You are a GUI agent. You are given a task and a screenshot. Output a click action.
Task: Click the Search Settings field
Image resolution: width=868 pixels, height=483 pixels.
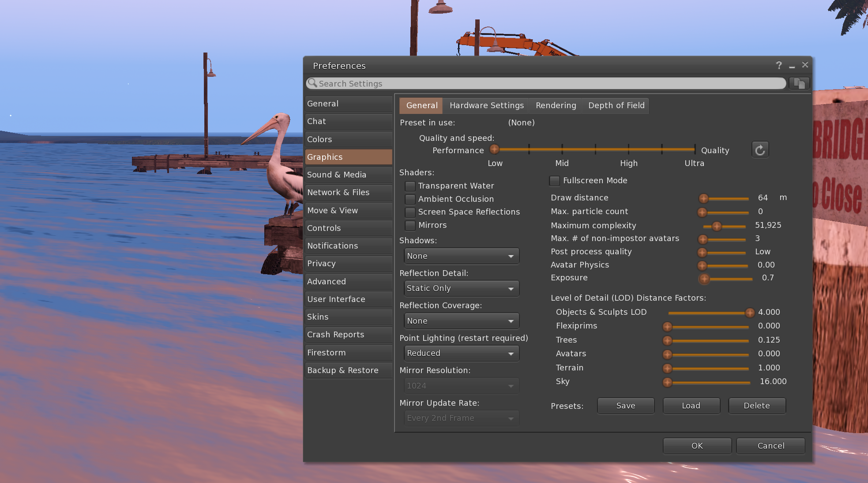[546, 83]
